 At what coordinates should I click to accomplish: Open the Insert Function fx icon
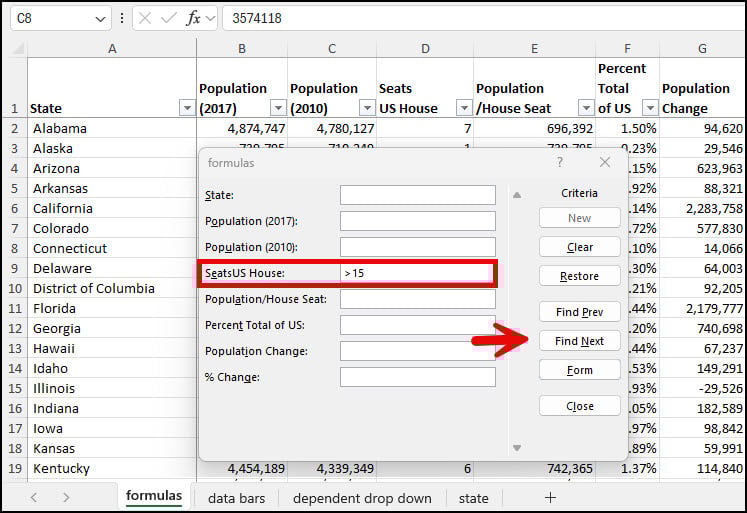pyautogui.click(x=193, y=19)
